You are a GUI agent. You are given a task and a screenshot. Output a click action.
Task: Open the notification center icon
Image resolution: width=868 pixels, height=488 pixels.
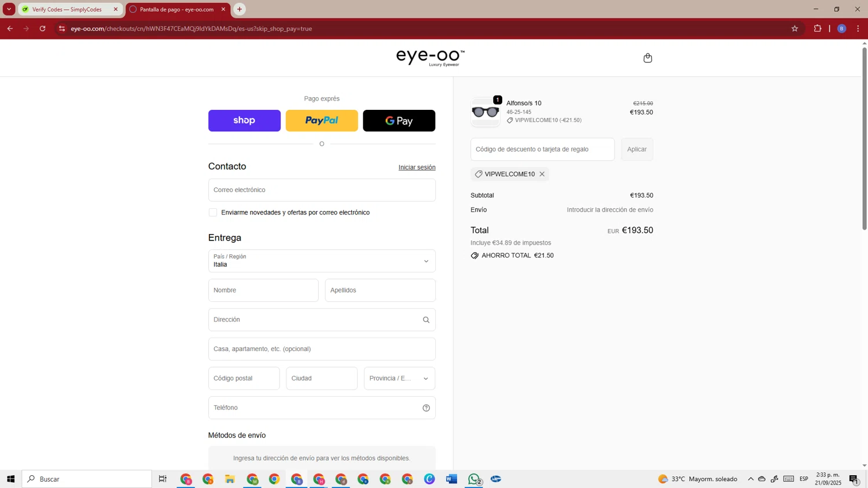[854, 479]
